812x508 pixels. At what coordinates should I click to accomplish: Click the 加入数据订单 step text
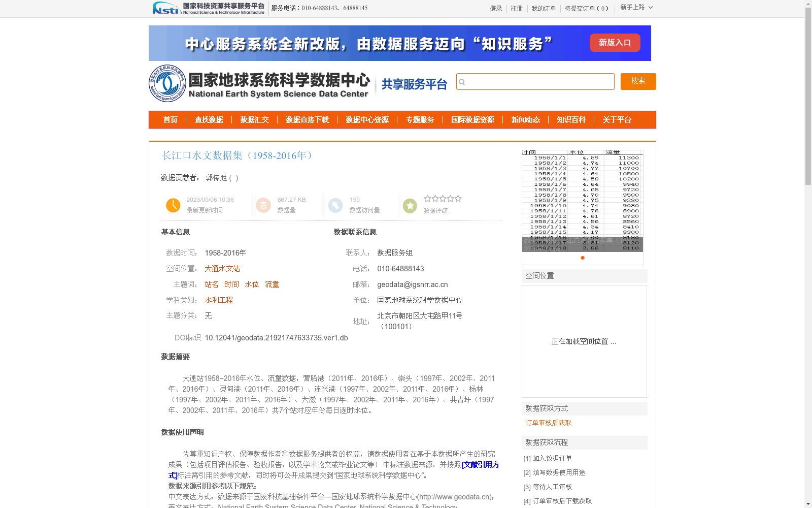coord(552,458)
